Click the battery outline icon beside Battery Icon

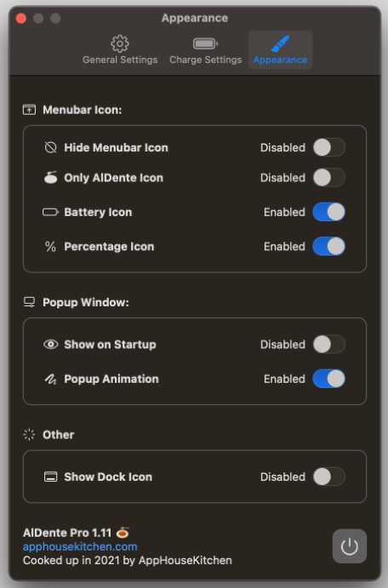click(50, 212)
